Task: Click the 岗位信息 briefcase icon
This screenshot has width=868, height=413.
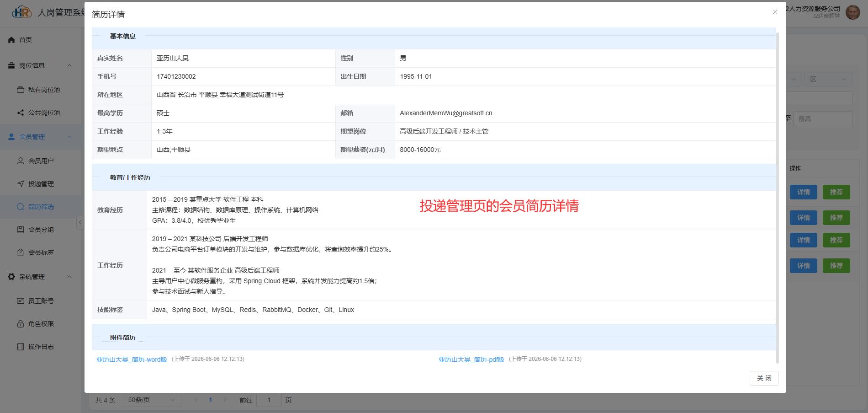Action: tap(12, 65)
